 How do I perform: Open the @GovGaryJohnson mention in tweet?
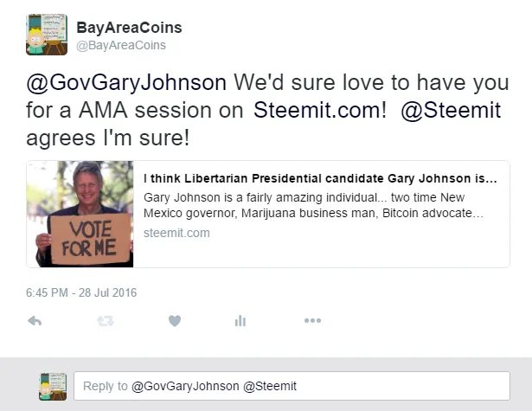click(x=126, y=82)
